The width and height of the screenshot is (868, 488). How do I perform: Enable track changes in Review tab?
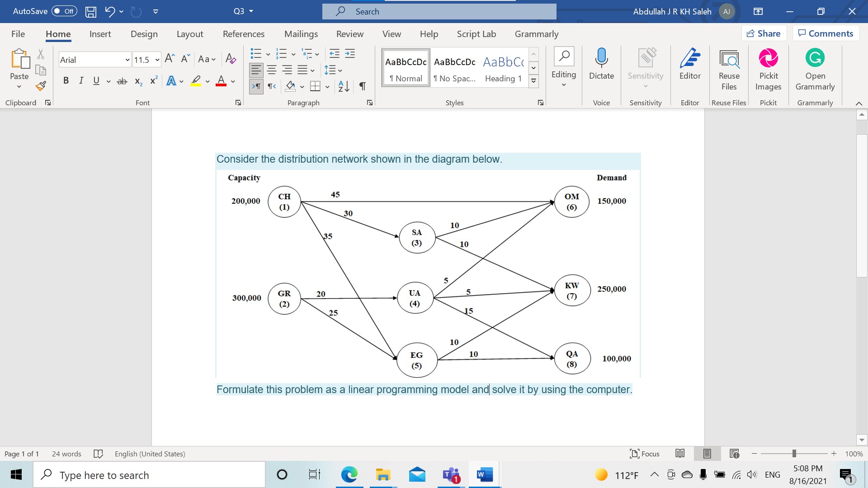click(x=349, y=33)
